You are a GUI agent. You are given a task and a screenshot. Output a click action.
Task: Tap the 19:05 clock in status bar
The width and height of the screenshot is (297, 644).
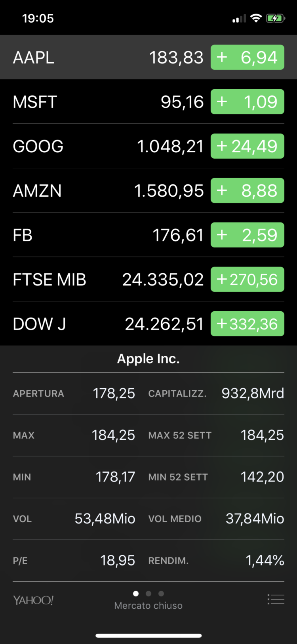[38, 18]
